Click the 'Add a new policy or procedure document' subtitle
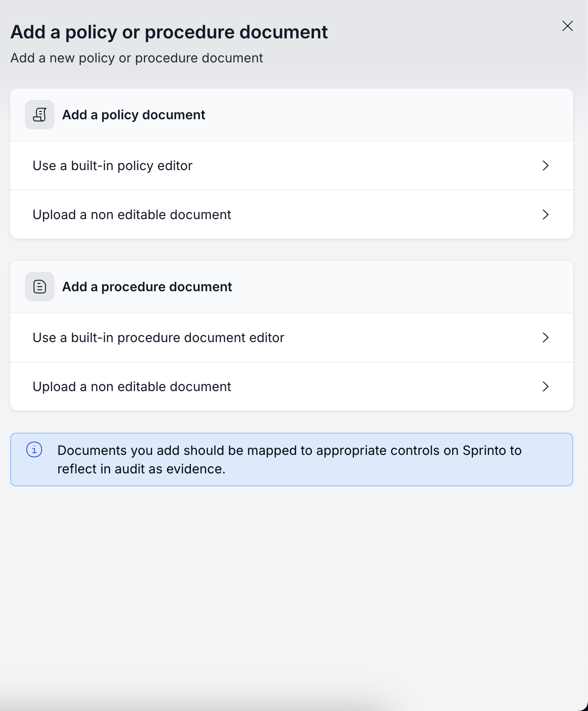The width and height of the screenshot is (588, 711). pyautogui.click(x=137, y=58)
